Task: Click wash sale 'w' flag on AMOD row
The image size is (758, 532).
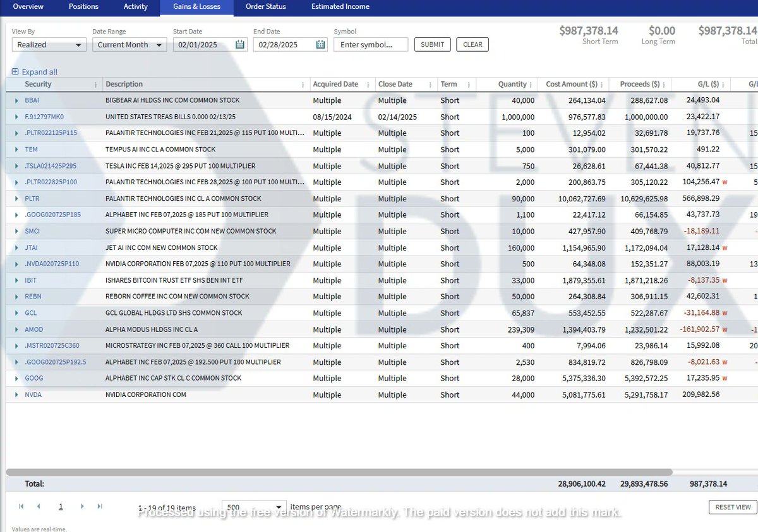Action: coord(725,329)
